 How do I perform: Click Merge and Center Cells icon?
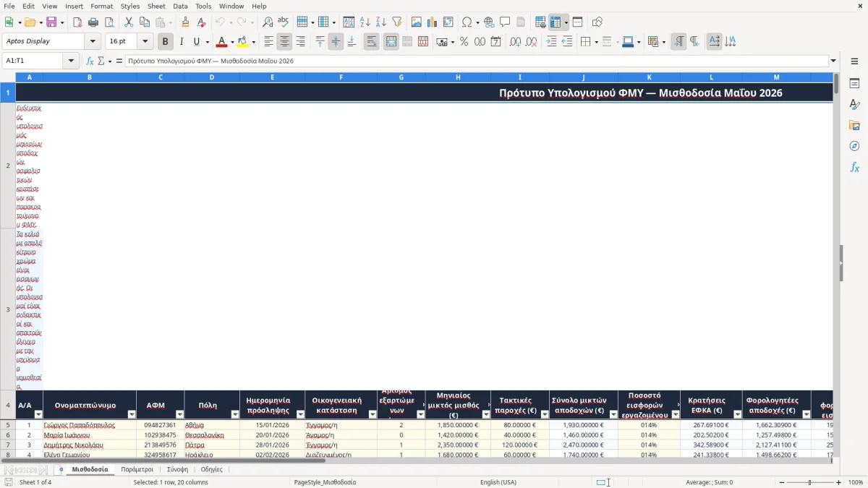tap(391, 42)
